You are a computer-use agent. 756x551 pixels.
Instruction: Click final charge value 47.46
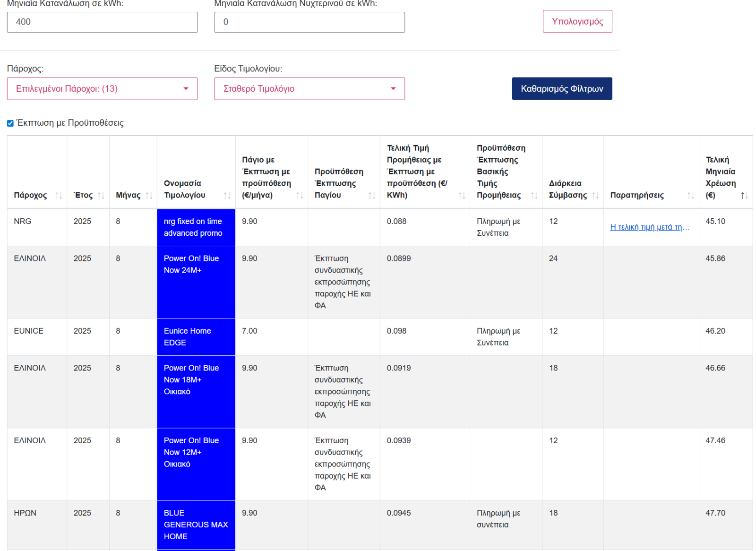coord(715,440)
